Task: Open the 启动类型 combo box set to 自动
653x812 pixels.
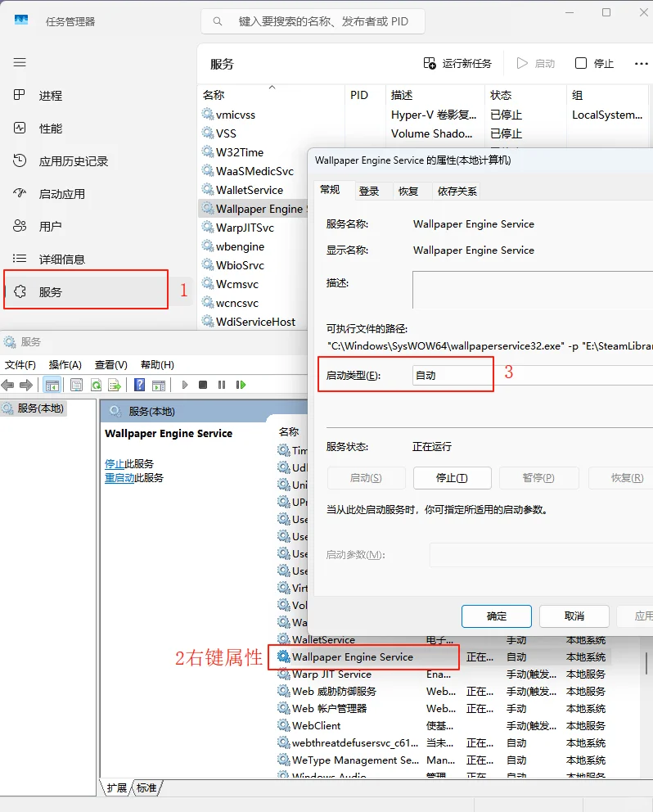Action: coord(533,376)
